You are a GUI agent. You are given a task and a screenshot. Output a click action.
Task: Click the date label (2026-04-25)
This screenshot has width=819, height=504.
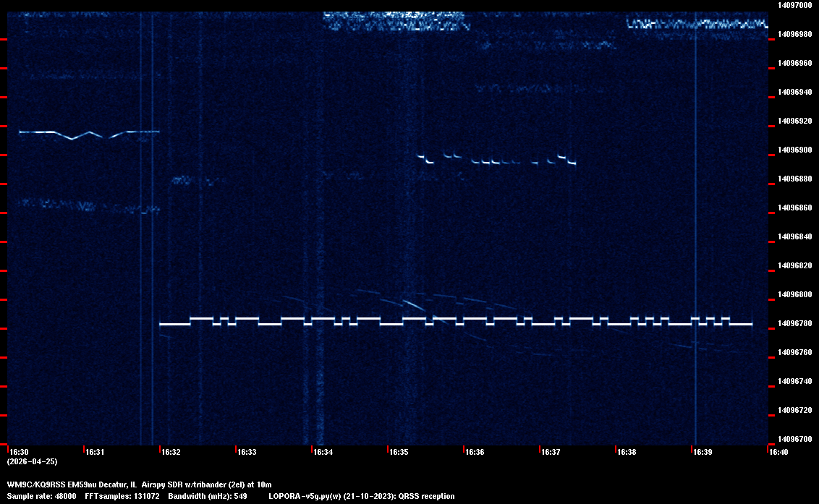tap(33, 461)
